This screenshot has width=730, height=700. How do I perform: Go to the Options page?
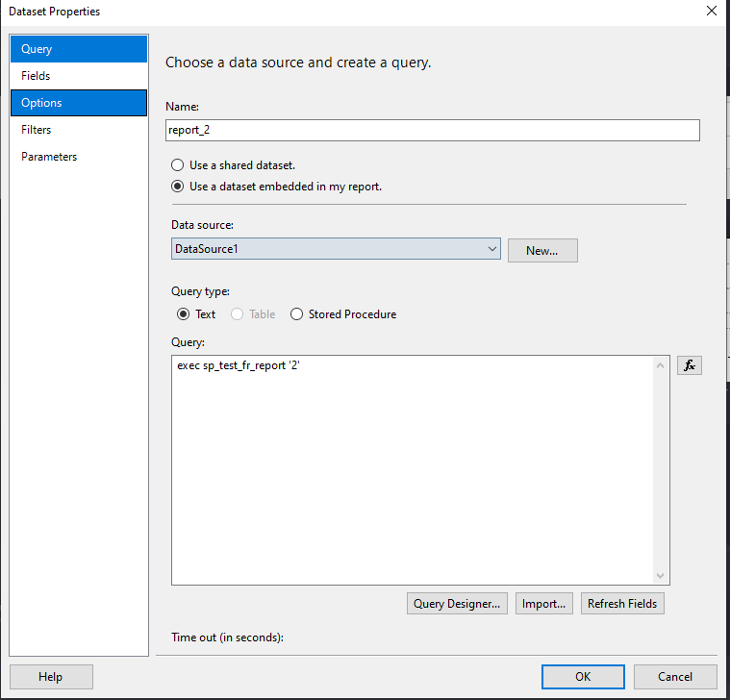click(79, 103)
